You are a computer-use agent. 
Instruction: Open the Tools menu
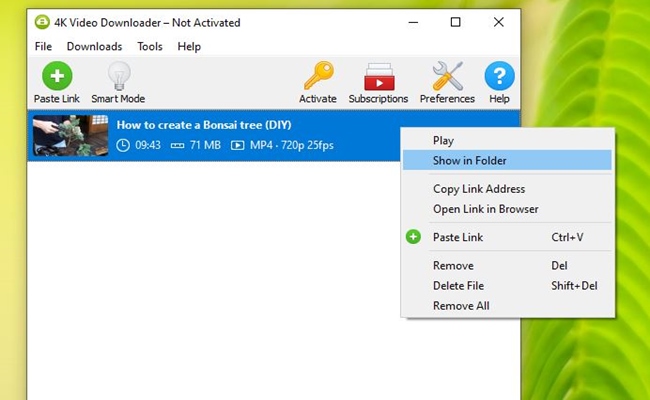click(x=150, y=46)
